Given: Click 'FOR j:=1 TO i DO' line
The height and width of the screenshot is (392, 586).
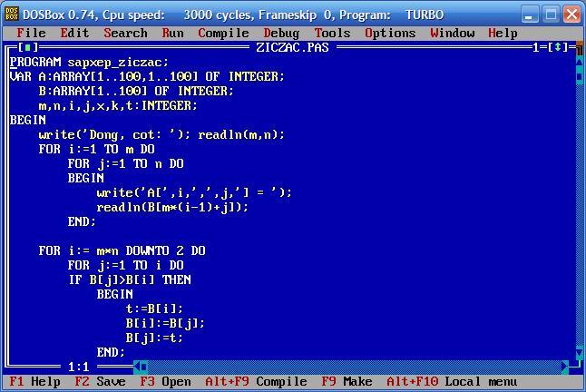Looking at the screenshot, I should [125, 265].
